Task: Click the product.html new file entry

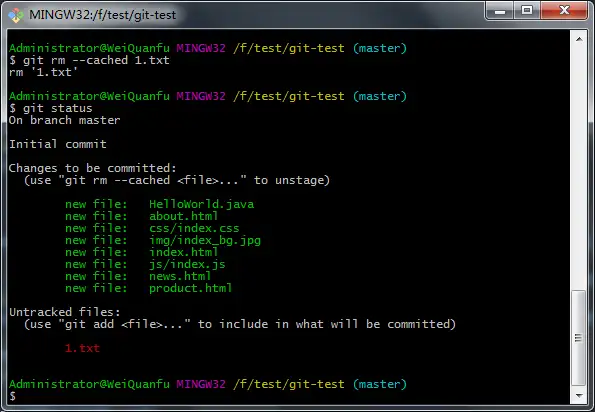Action: tap(148, 288)
